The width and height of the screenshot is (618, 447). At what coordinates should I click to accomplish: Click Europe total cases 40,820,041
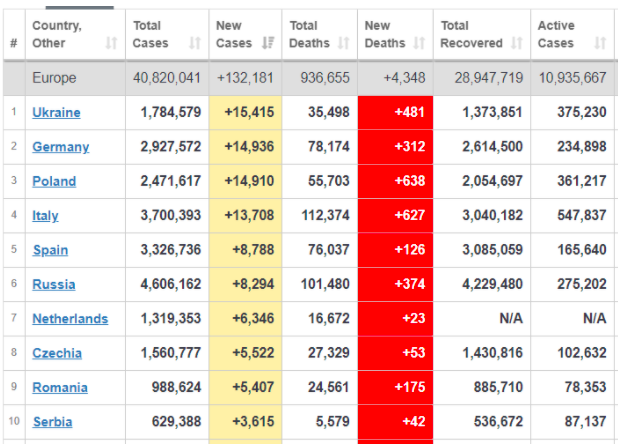point(167,78)
